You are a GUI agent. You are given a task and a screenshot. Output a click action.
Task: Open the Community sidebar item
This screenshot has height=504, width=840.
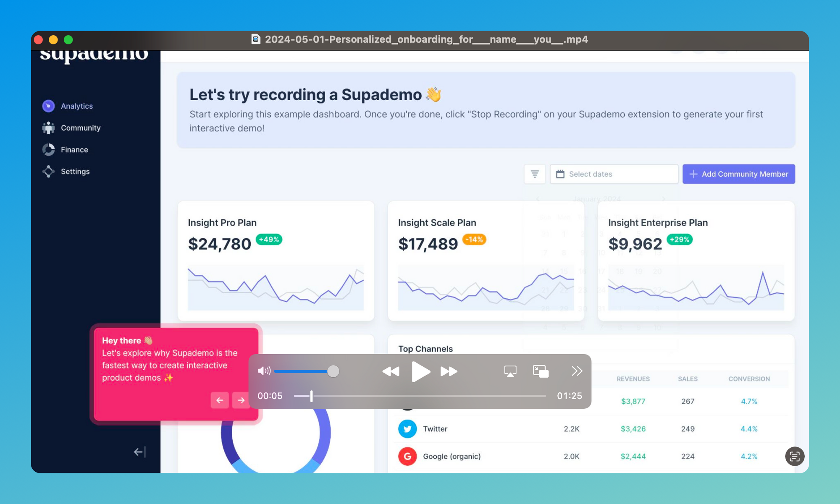click(71, 128)
